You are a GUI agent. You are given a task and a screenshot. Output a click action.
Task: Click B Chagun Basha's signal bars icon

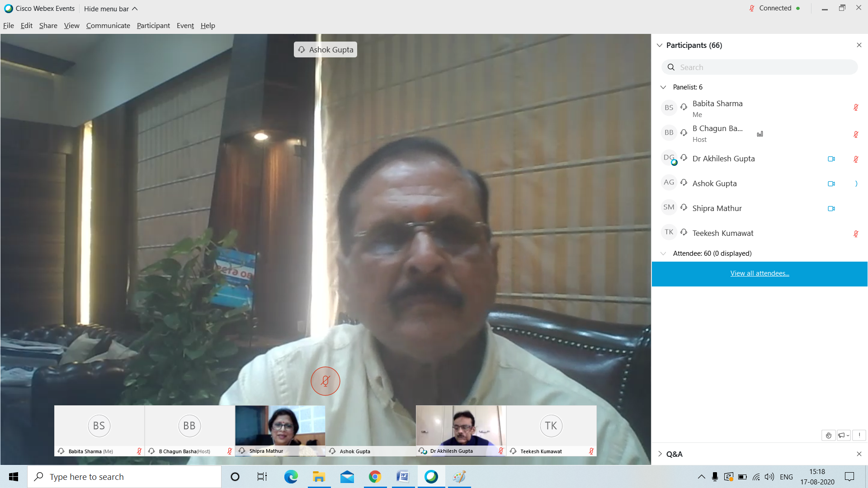[760, 134]
